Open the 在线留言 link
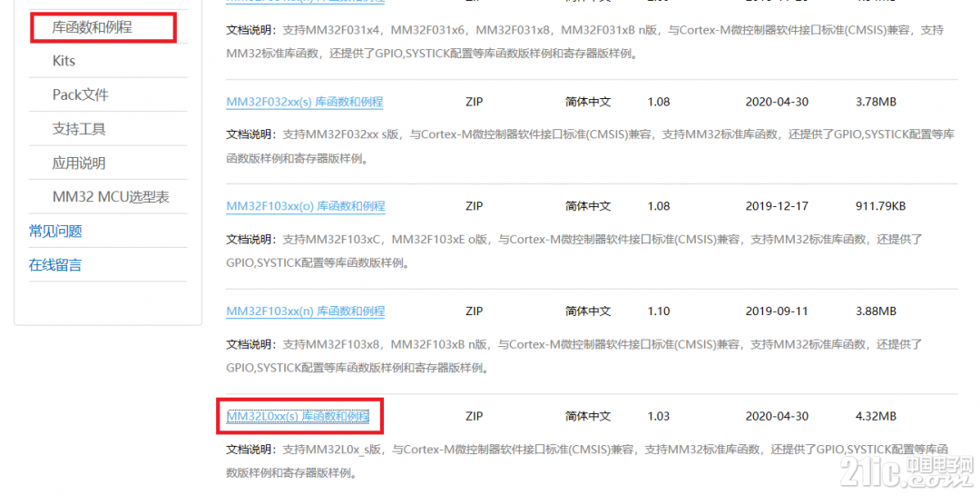The width and height of the screenshot is (980, 495). 55,264
